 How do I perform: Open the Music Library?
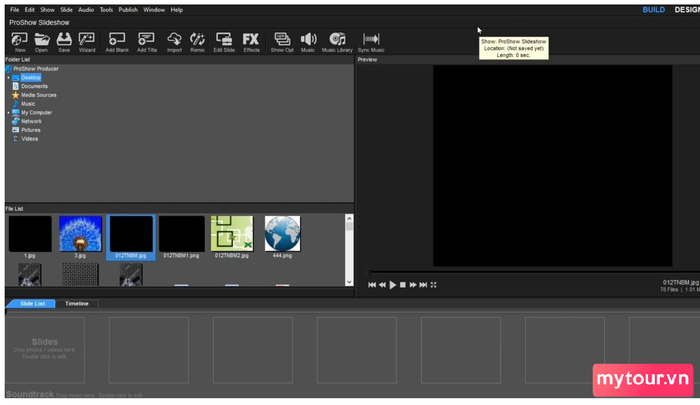(337, 42)
